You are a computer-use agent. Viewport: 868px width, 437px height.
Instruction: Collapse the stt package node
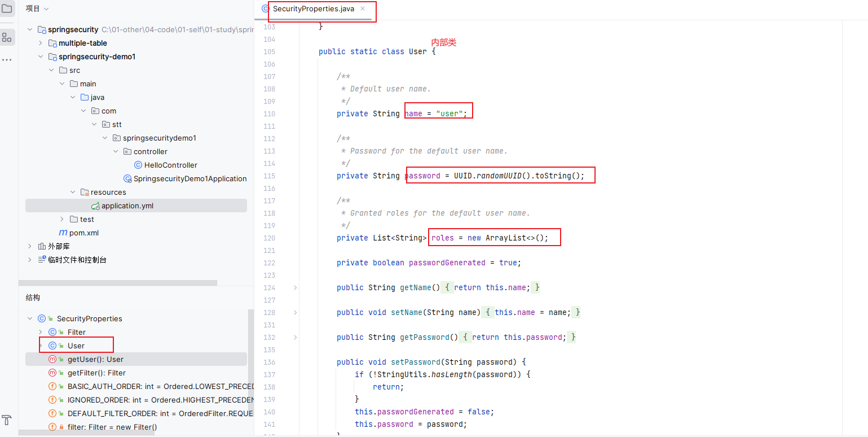(94, 124)
